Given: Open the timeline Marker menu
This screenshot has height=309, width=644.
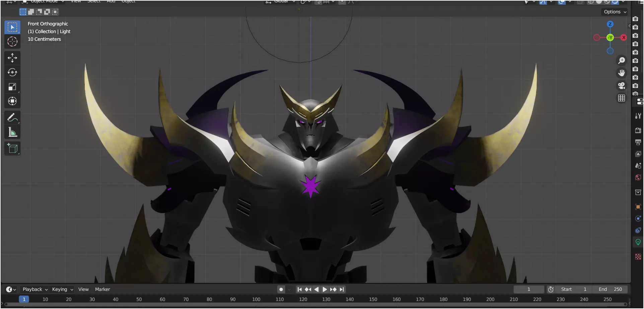Looking at the screenshot, I should [x=102, y=290].
